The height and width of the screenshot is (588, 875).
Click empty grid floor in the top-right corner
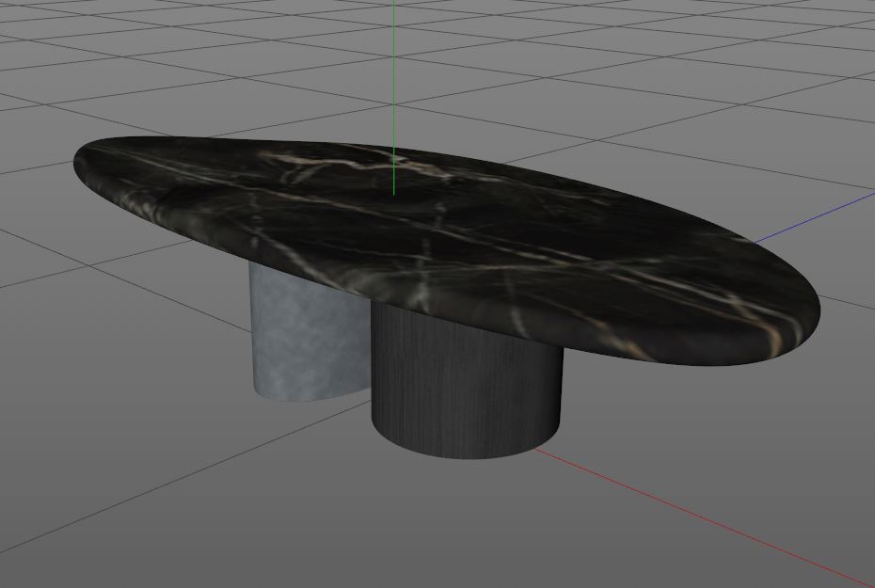[809, 44]
